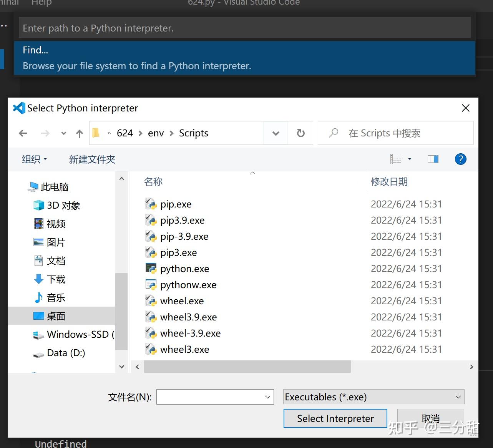Viewport: 493px width, 448px height.
Task: Click the change view layout icon
Action: pyautogui.click(x=396, y=159)
